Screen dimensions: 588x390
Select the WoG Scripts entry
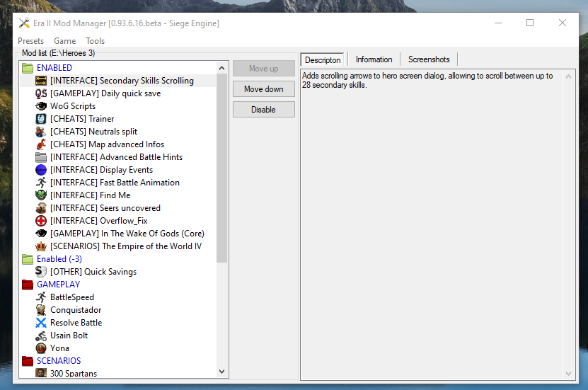point(73,106)
